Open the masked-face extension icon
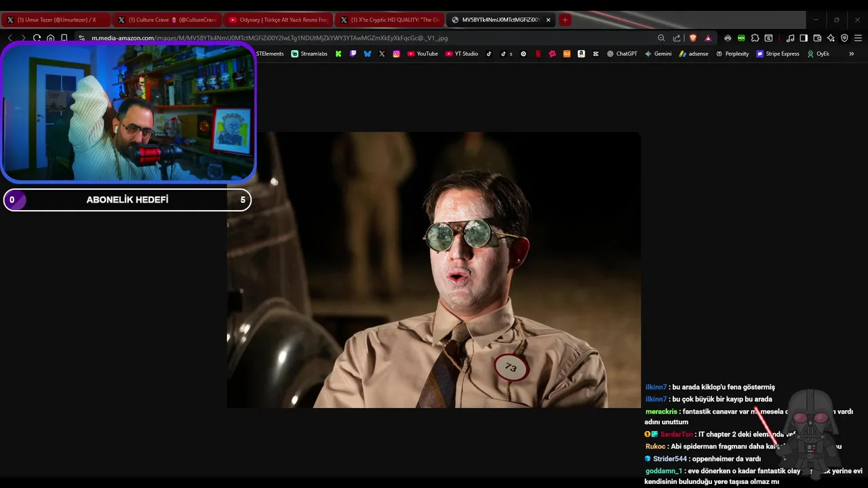The height and width of the screenshot is (488, 868). coord(728,38)
